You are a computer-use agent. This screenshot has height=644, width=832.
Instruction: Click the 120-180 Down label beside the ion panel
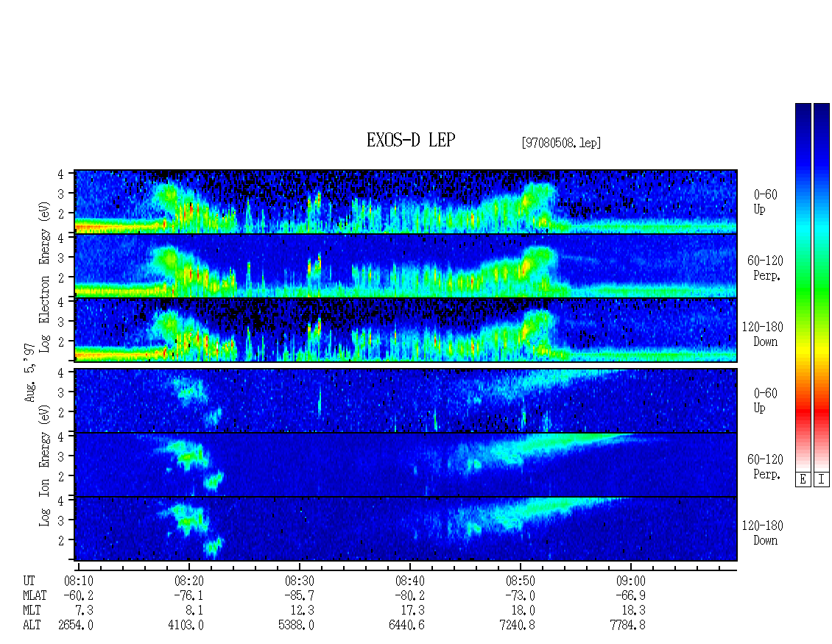pos(763,533)
